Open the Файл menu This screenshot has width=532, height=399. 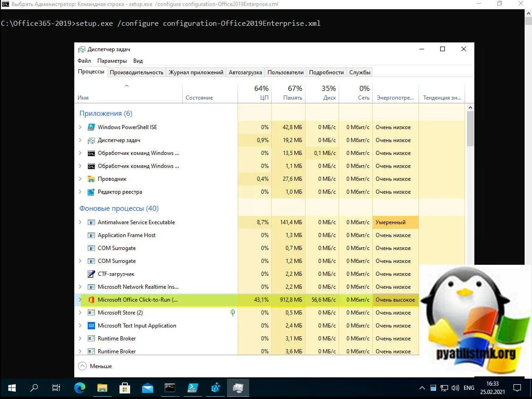(84, 61)
